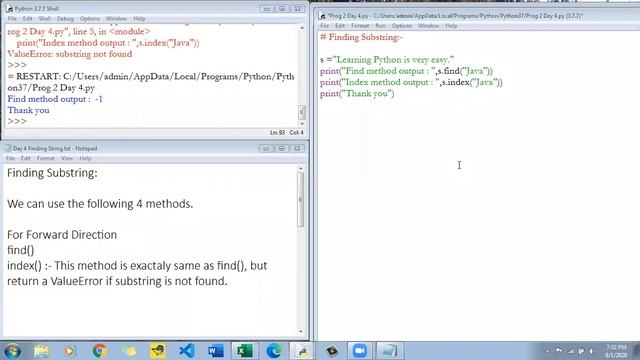The width and height of the screenshot is (640, 360).
Task: Click the Notepad vertical scrollbar thumb
Action: (x=301, y=199)
